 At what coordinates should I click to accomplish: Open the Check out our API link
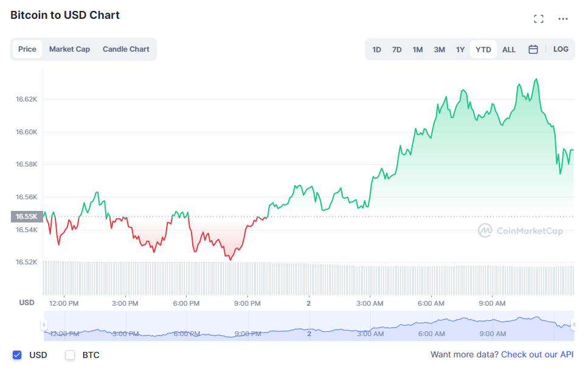click(537, 354)
